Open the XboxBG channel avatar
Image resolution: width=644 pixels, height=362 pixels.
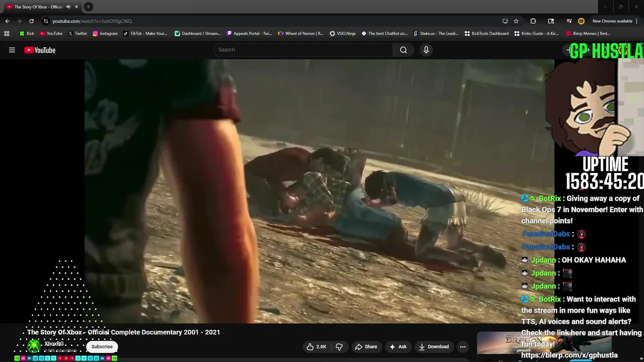point(34,346)
